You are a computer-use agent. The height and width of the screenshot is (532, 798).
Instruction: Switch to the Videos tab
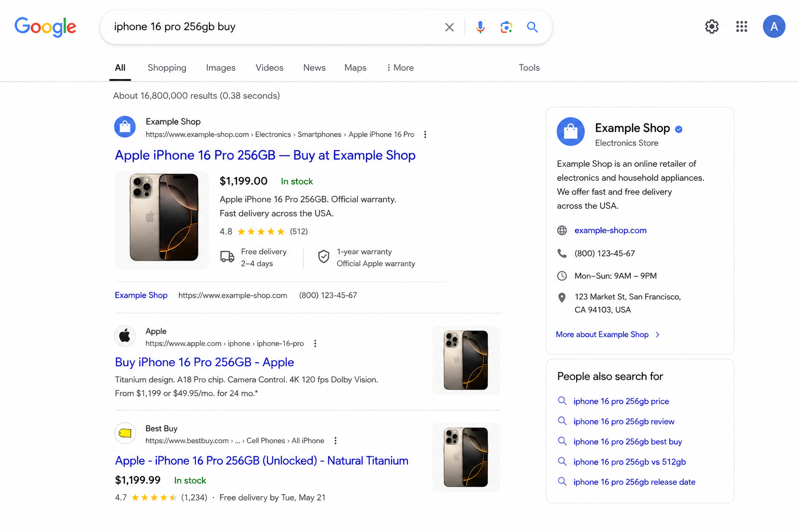(269, 68)
